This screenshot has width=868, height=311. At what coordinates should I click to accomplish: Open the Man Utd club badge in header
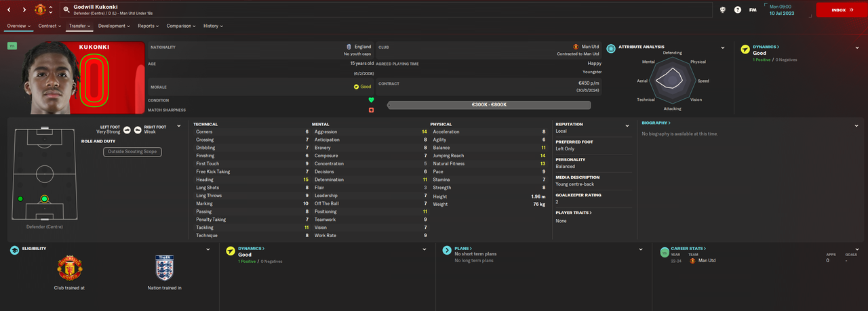pyautogui.click(x=40, y=10)
